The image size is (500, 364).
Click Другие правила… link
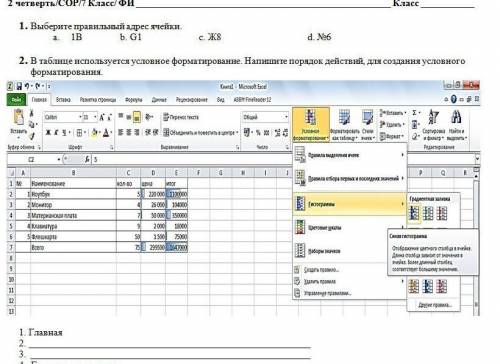(x=435, y=305)
